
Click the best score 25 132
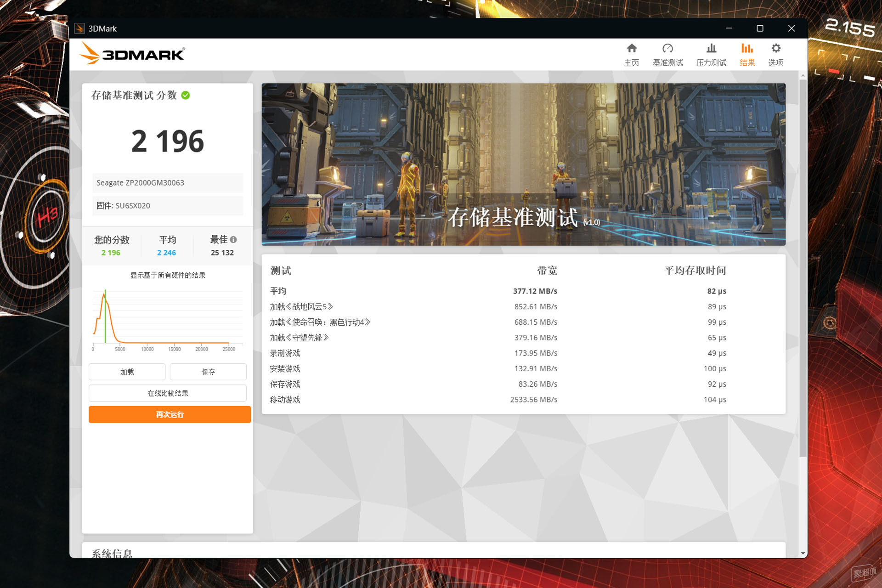pos(222,253)
